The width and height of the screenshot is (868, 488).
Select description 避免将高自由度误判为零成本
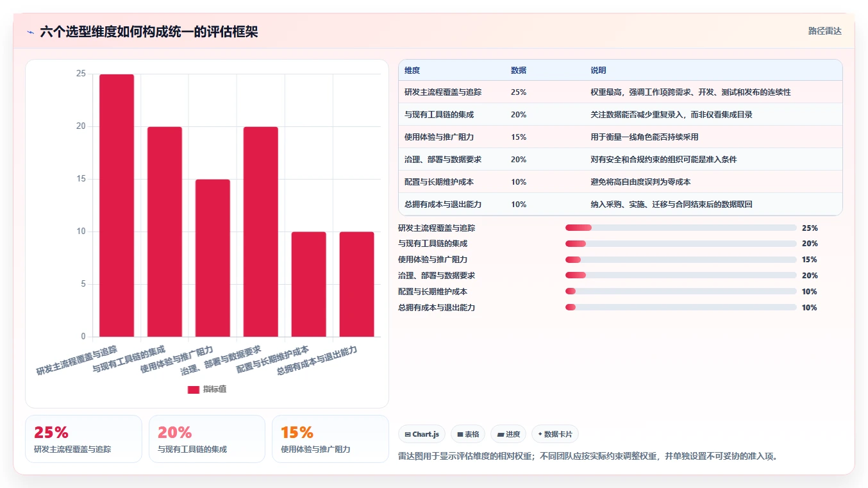click(640, 182)
